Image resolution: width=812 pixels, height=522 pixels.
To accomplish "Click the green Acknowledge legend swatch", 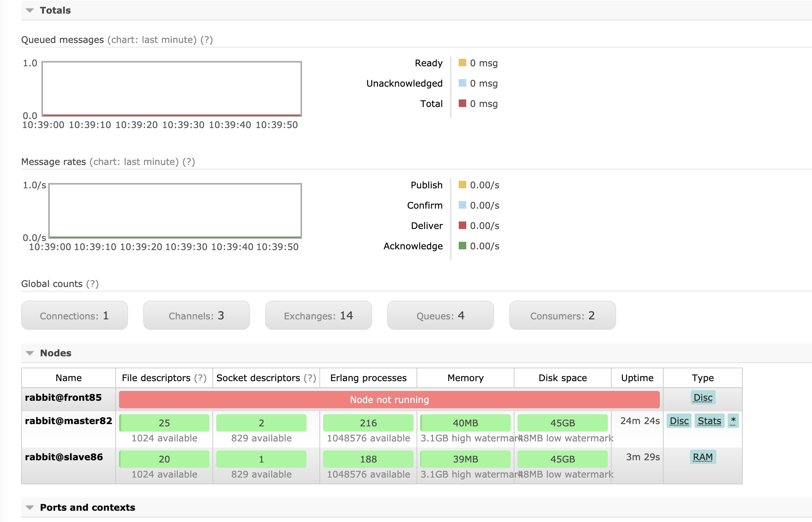I will tap(462, 246).
